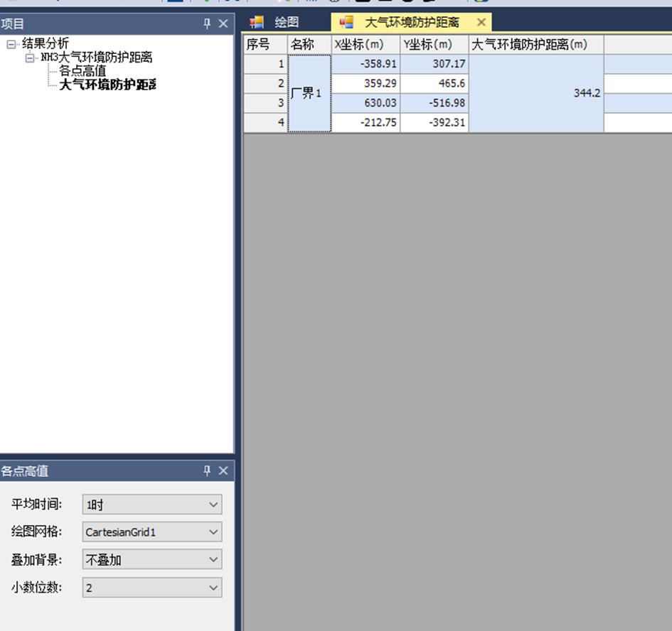Collapse the NH3大气环境防护距离 tree node
The height and width of the screenshot is (631, 672).
(30, 58)
